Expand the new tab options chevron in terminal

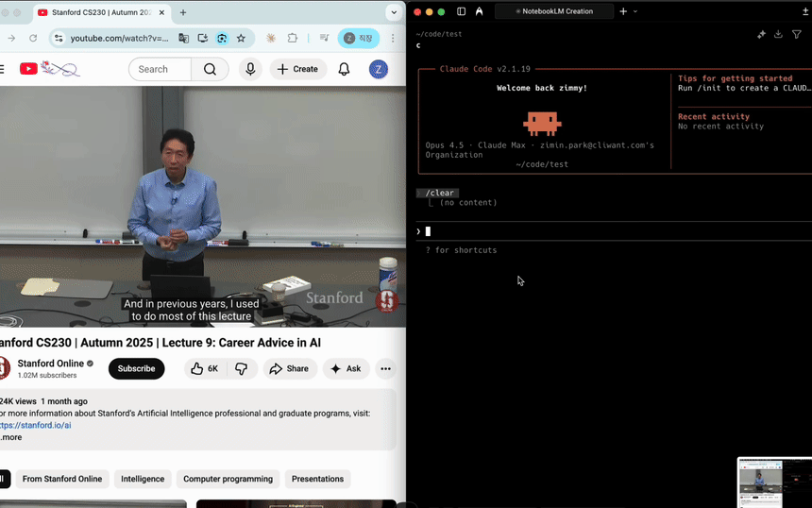(x=635, y=11)
